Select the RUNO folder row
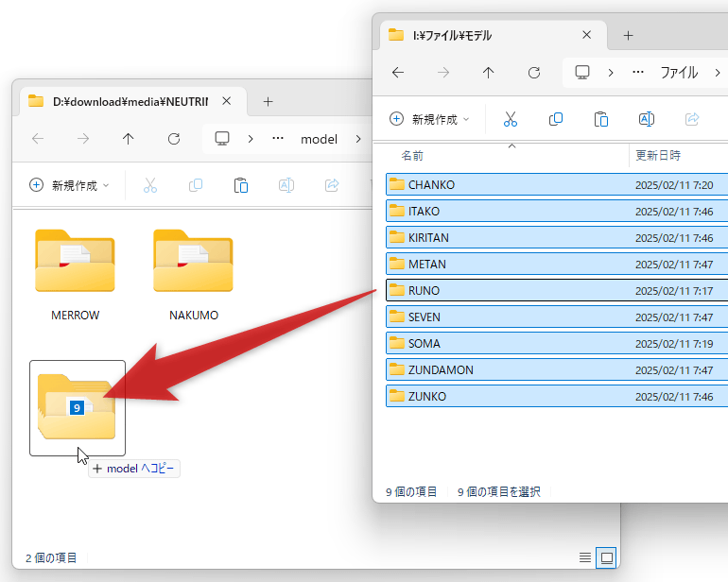 [x=557, y=291]
